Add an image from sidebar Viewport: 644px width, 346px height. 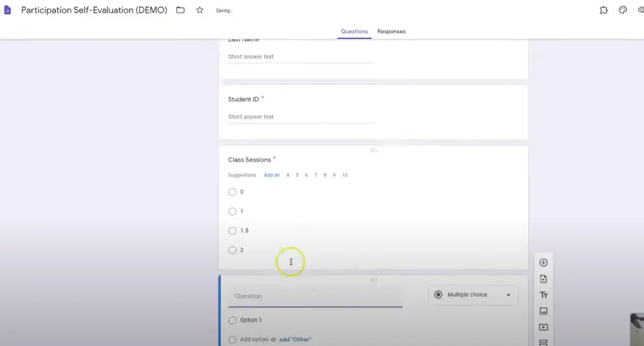544,311
